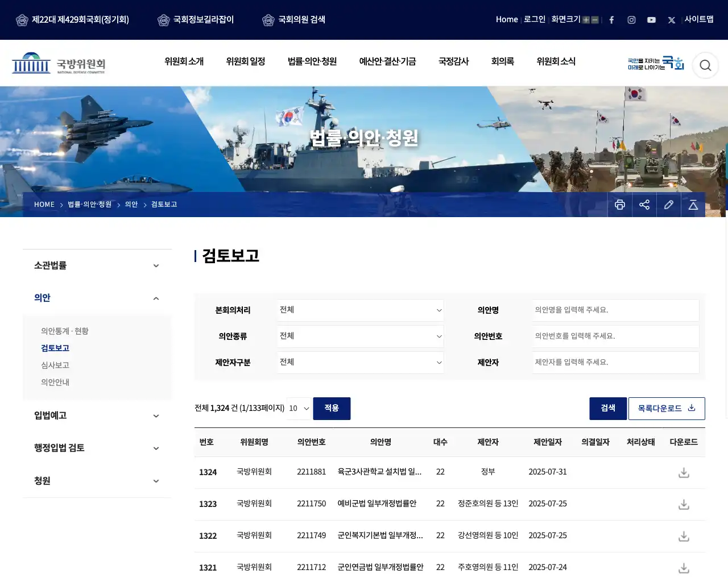Open 사이트맵 link
This screenshot has height=582, width=728.
coord(699,19)
